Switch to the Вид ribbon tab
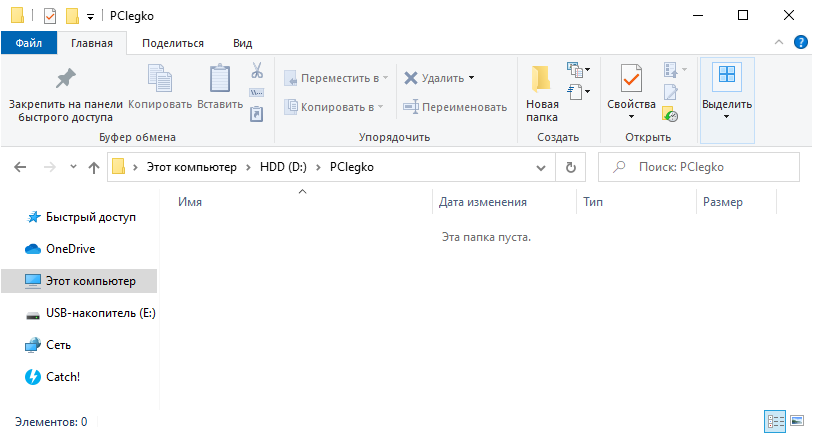This screenshot has width=813, height=434. tap(242, 43)
